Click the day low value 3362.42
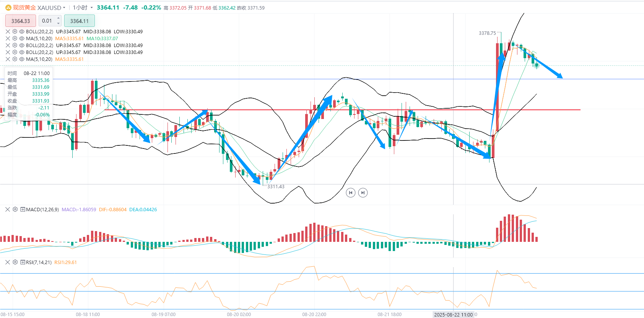The image size is (644, 318). 227,8
